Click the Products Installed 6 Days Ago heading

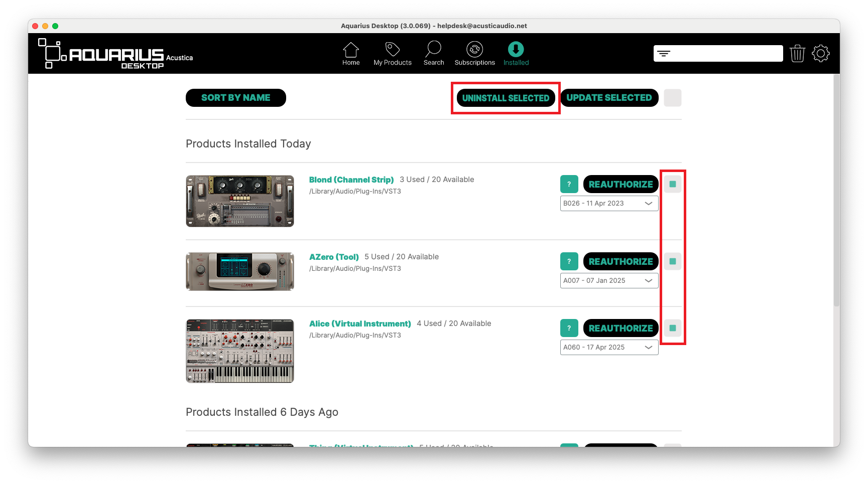click(262, 412)
